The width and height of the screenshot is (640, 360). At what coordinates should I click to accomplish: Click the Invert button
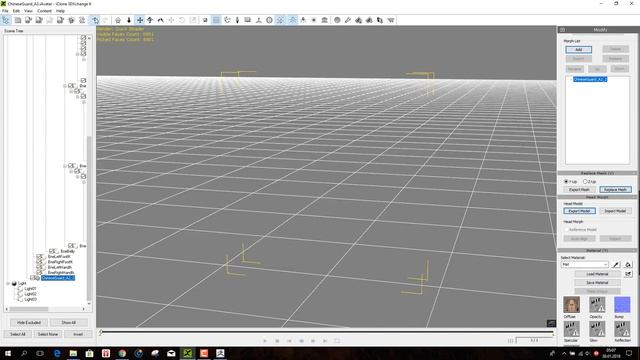[78, 334]
